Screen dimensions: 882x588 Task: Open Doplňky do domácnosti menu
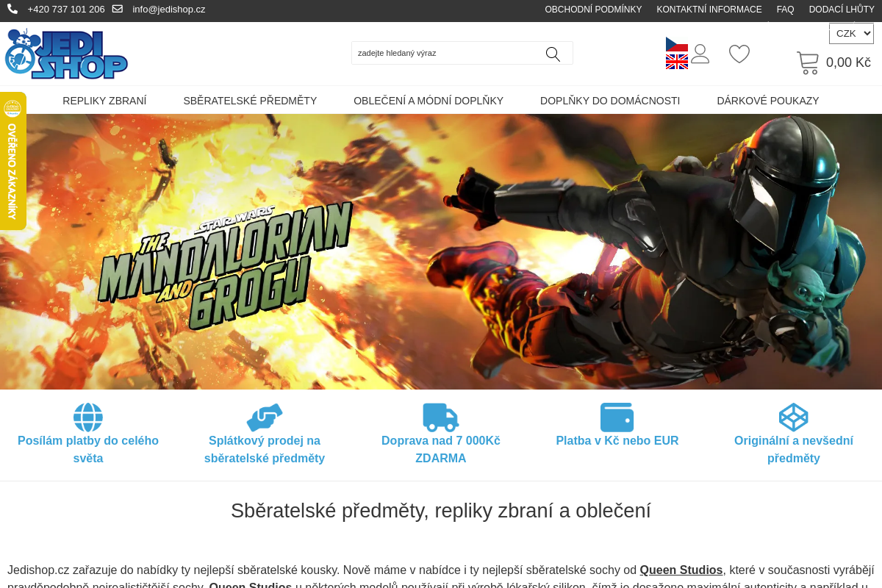point(610,101)
